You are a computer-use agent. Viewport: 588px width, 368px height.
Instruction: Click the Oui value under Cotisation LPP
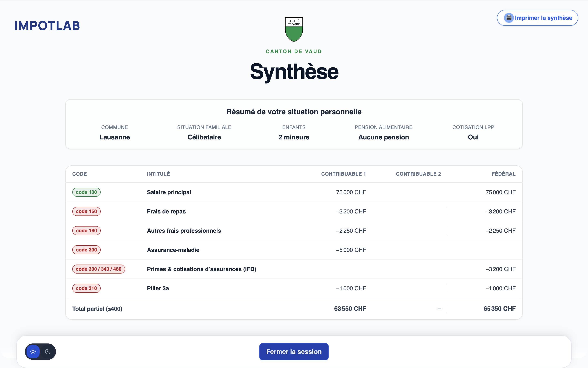(473, 137)
